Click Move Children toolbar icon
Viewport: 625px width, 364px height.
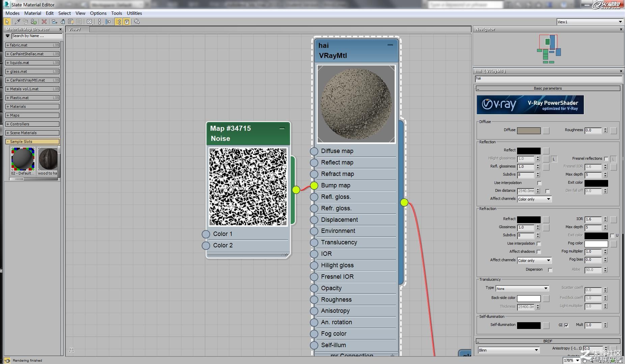click(x=54, y=22)
